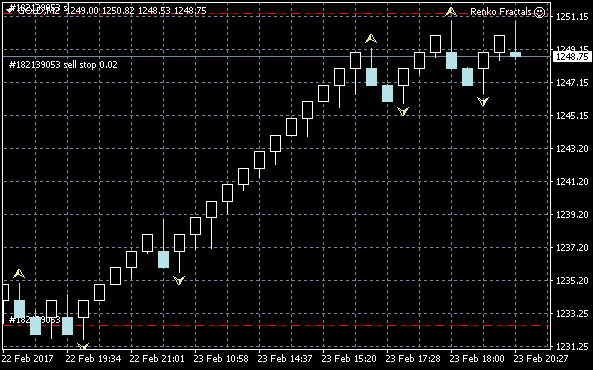Screen dimensions: 593x370
Task: Click the 1235.20 price scale label
Action: tap(572, 281)
